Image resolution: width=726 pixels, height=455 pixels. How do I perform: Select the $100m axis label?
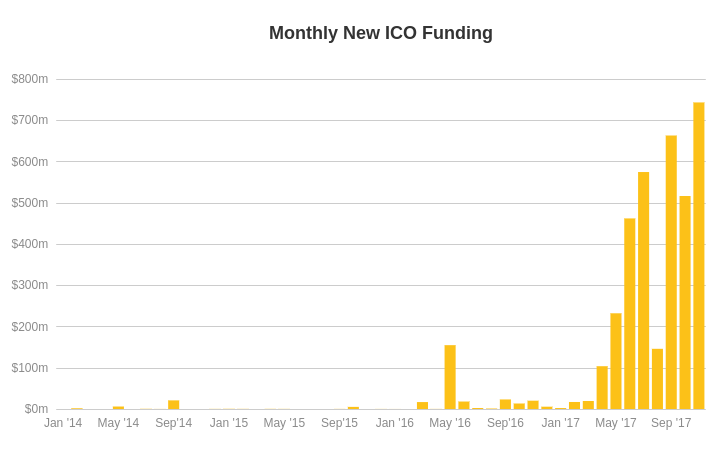[30, 368]
